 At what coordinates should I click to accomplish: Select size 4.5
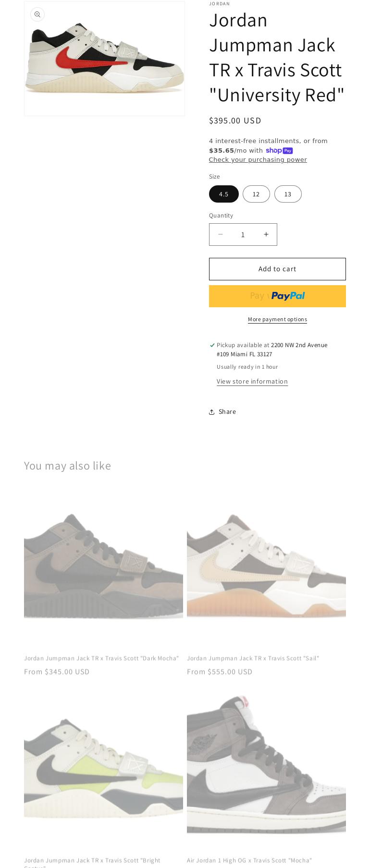point(224,194)
